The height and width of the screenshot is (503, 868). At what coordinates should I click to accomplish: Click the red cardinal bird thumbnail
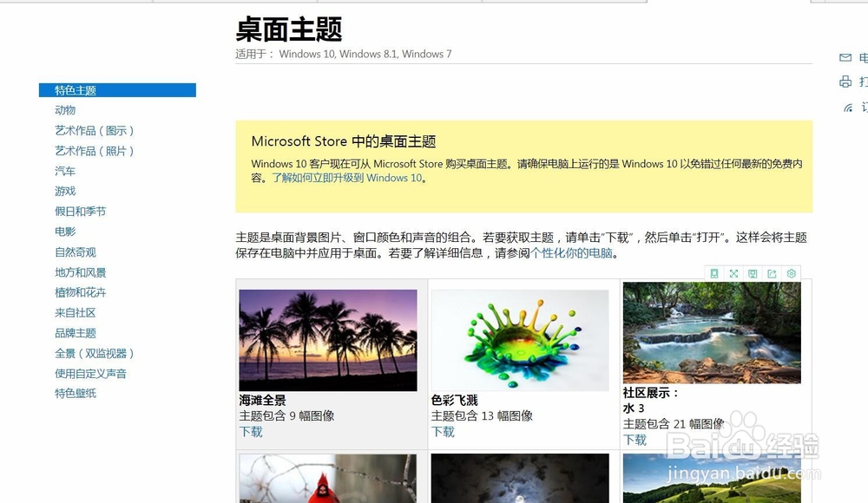click(328, 478)
